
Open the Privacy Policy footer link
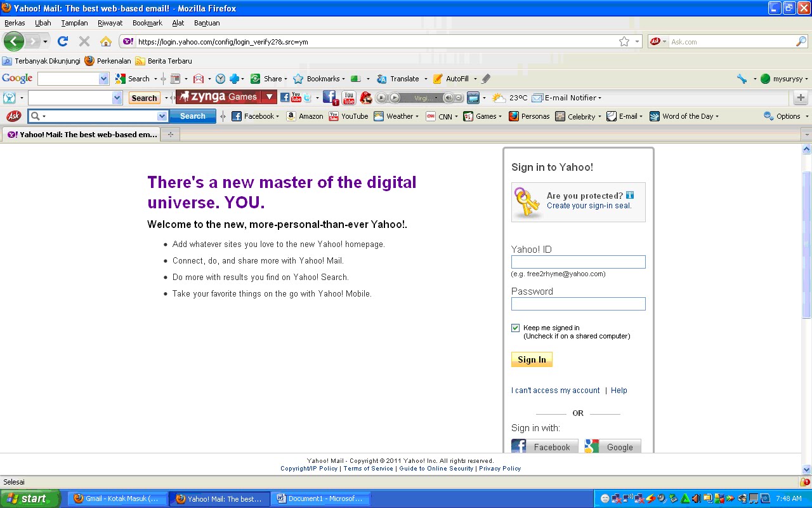[500, 469]
